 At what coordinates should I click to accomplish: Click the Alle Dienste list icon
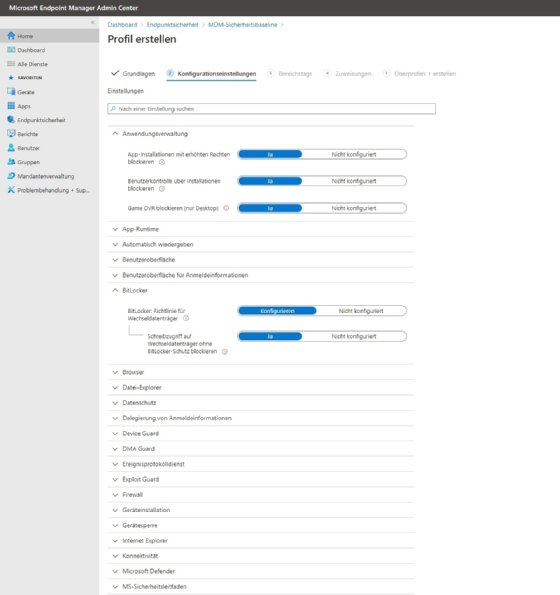click(11, 64)
